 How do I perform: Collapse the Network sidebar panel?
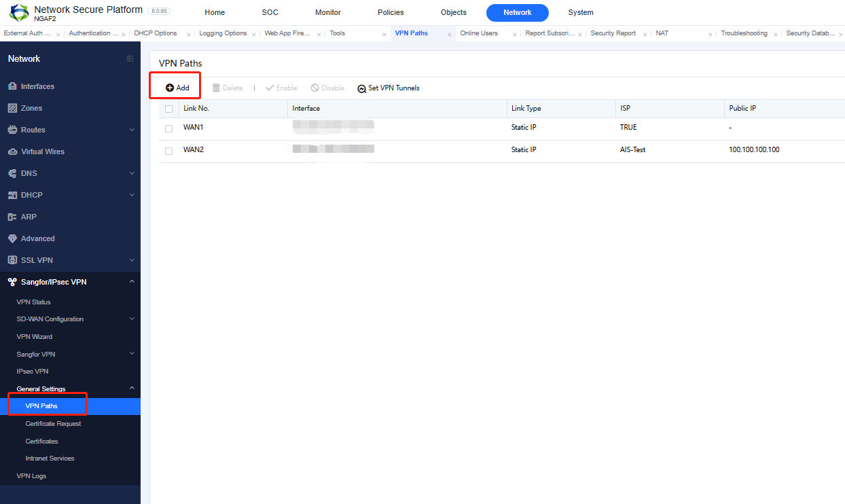130,58
